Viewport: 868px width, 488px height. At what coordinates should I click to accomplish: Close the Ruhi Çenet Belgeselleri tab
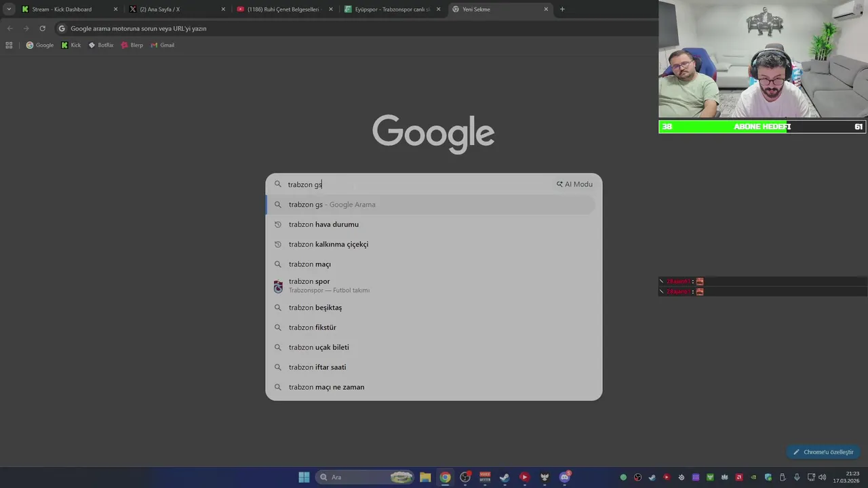331,9
